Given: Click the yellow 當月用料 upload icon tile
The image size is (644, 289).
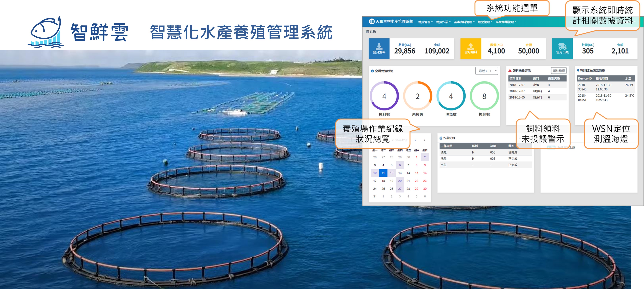Looking at the screenshot, I should tap(471, 49).
